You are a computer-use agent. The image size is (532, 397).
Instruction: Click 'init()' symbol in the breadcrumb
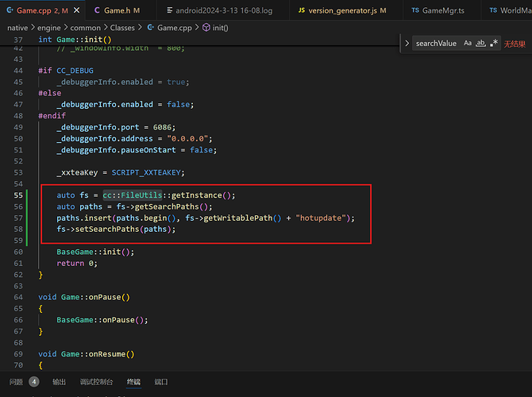point(221,28)
